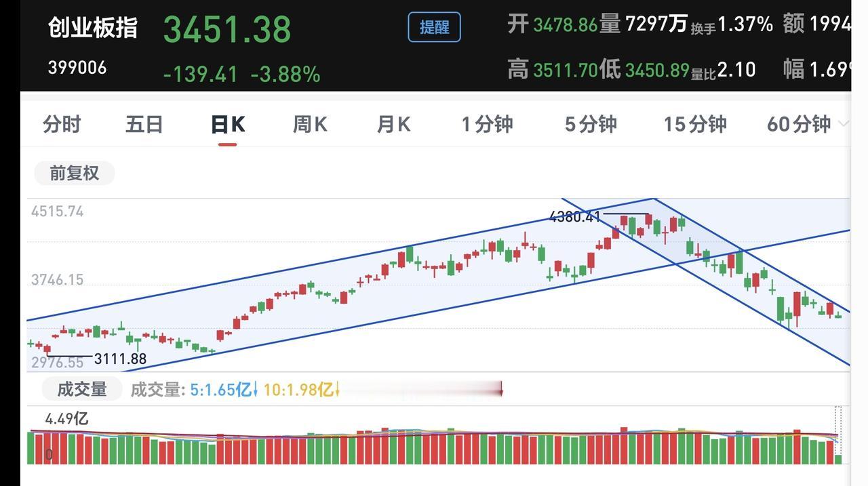Select the 4380.41 high price marker

coord(575,217)
